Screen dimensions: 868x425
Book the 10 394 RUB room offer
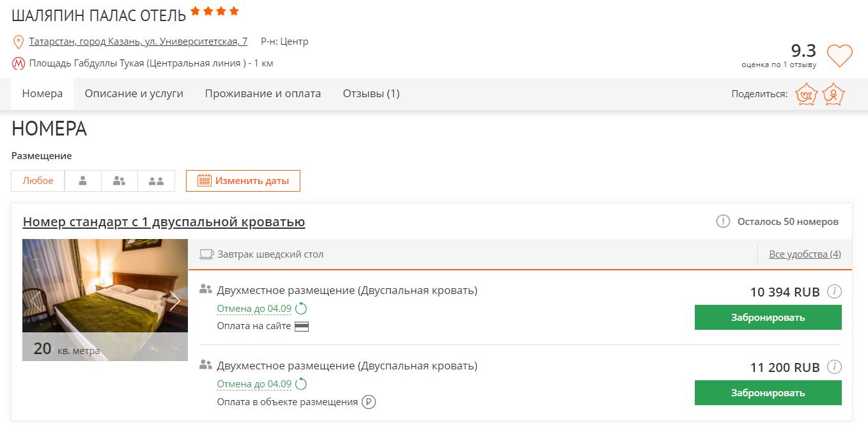click(x=768, y=318)
